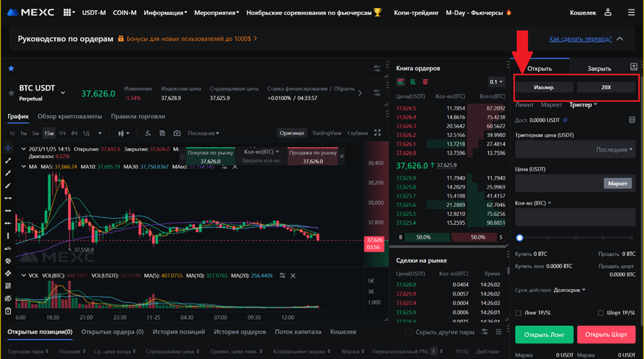Click the order quantity percentage slider handle
This screenshot has width=644, height=359.
pyautogui.click(x=520, y=237)
